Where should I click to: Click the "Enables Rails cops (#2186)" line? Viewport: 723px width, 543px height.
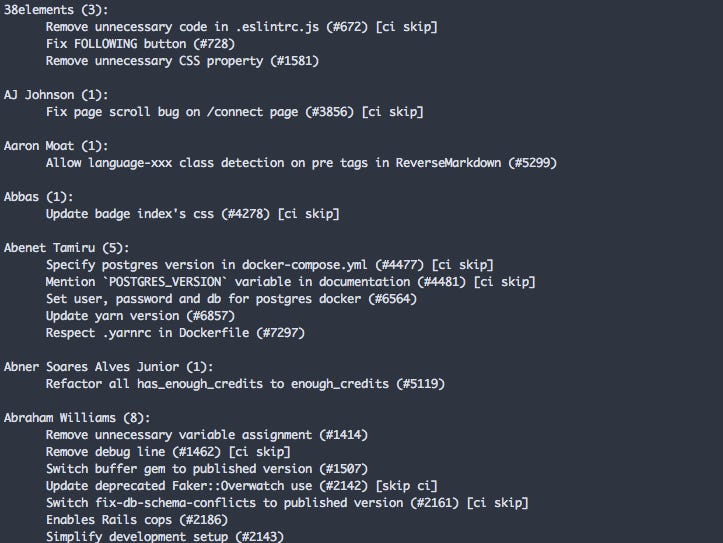(137, 519)
